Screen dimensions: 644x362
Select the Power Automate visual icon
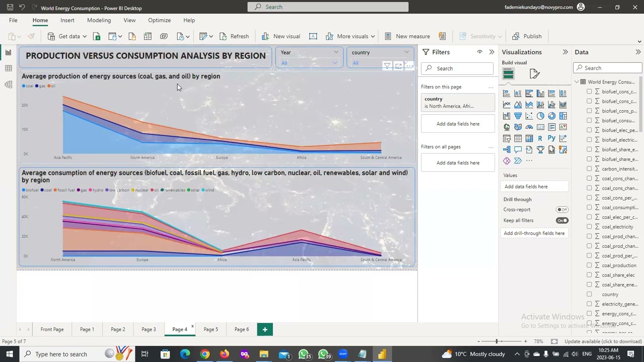(518, 160)
